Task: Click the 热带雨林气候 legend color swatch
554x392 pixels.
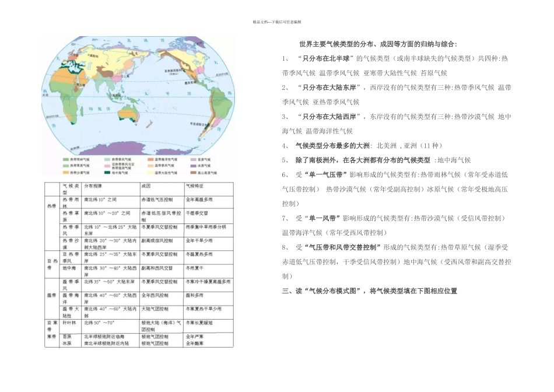Action: click(66, 160)
